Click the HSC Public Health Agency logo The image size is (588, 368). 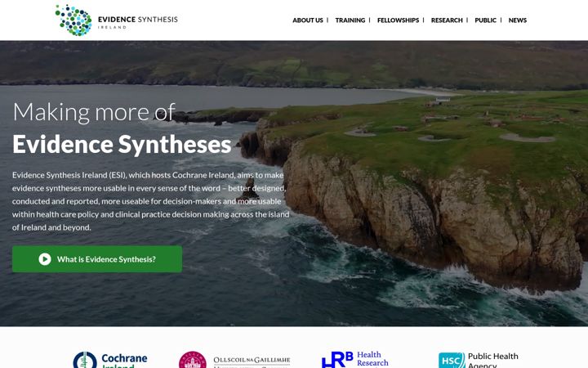pos(479,360)
